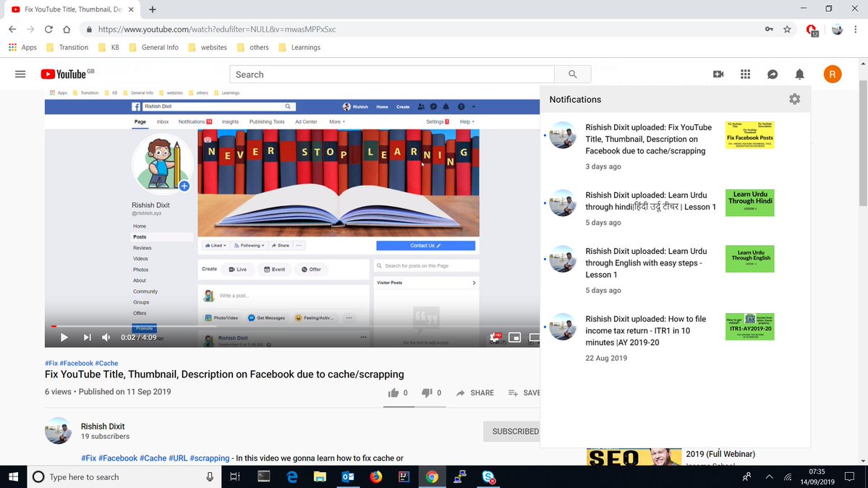Open the YouTube hamburger guide menu
This screenshot has height=488, width=868.
pyautogui.click(x=20, y=74)
